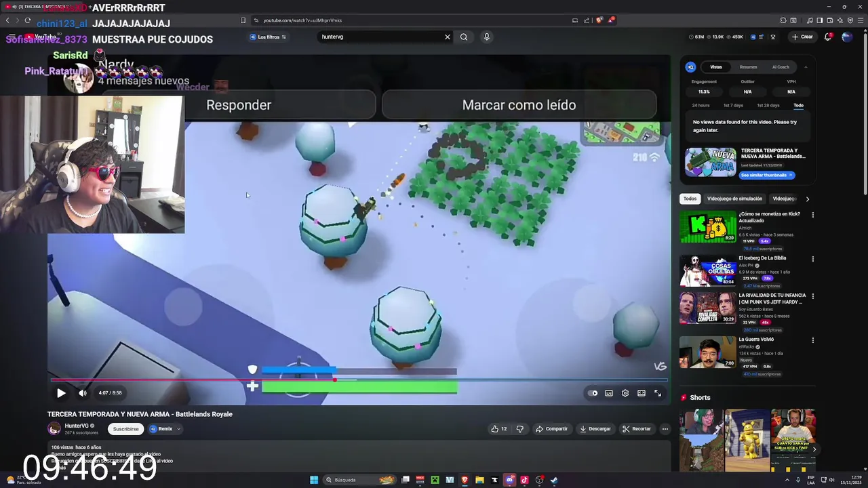Like the video (12 likes)
Viewport: 868px width, 488px height.
tap(499, 429)
